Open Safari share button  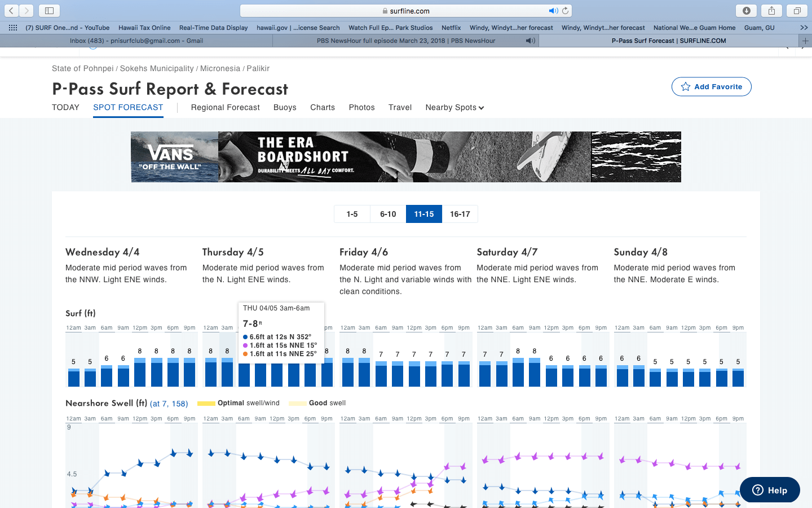[x=771, y=11]
